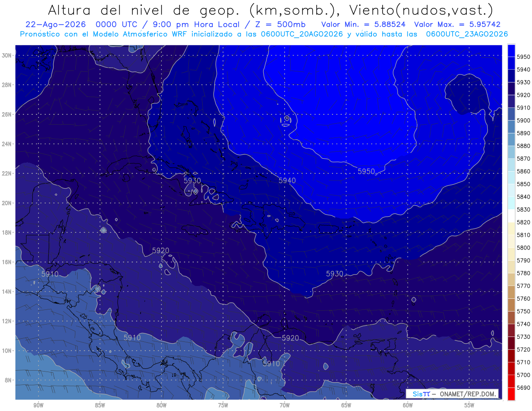Click the 75W longitude axis label

(x=223, y=405)
